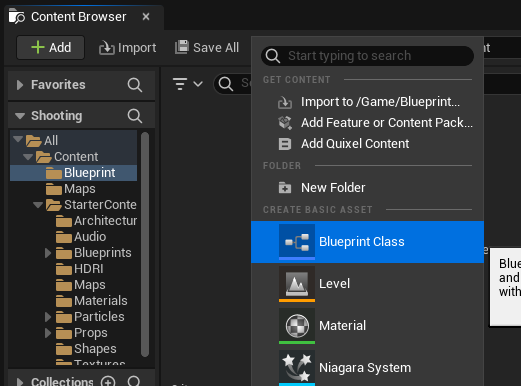Open search for the Shooting tree
521x386 pixels.
click(135, 116)
